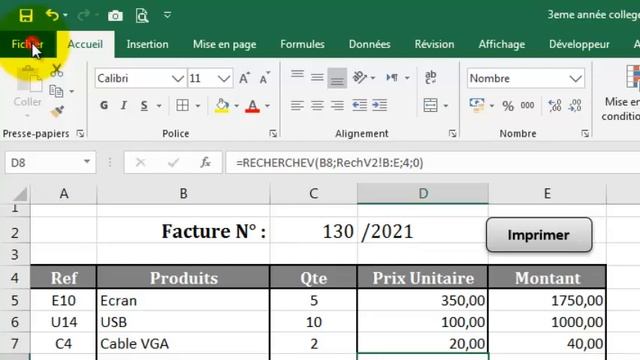This screenshot has height=360, width=640.
Task: Click the Undo arrow icon
Action: pyautogui.click(x=52, y=16)
